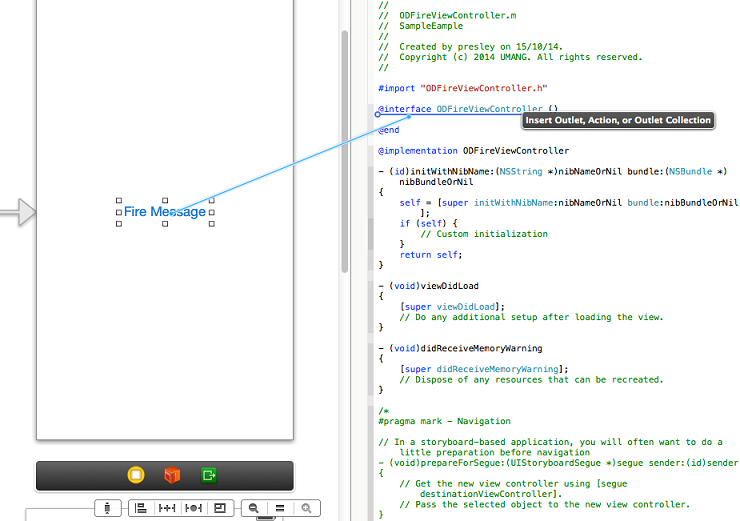Viewport: 740px width, 521px height.
Task: Click the "// Custom initialization" comment
Action: click(484, 234)
